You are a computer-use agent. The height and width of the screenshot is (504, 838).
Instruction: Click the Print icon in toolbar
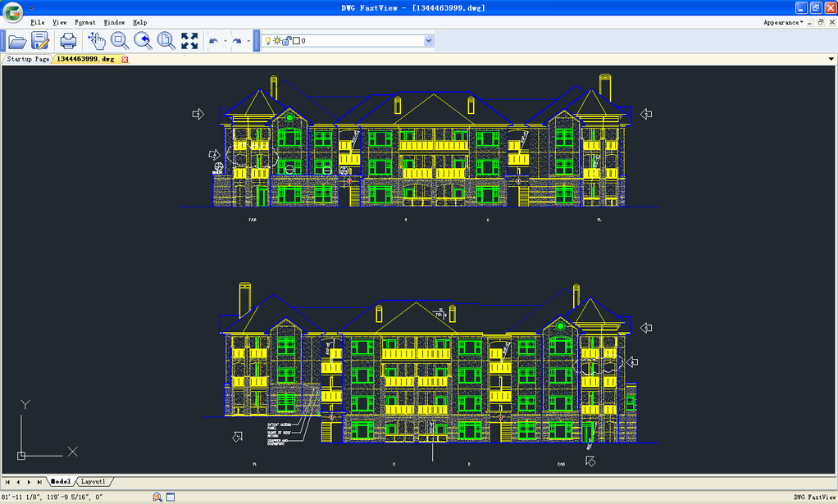(68, 41)
